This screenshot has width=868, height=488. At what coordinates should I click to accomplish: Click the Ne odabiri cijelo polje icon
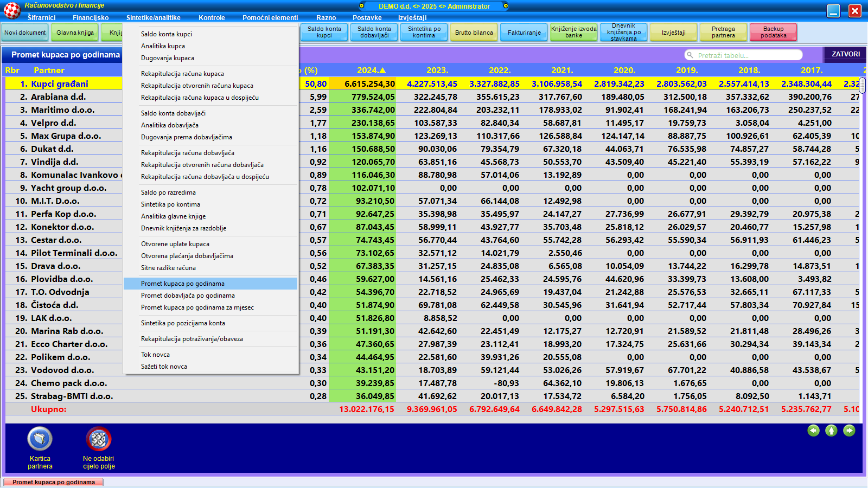click(98, 439)
